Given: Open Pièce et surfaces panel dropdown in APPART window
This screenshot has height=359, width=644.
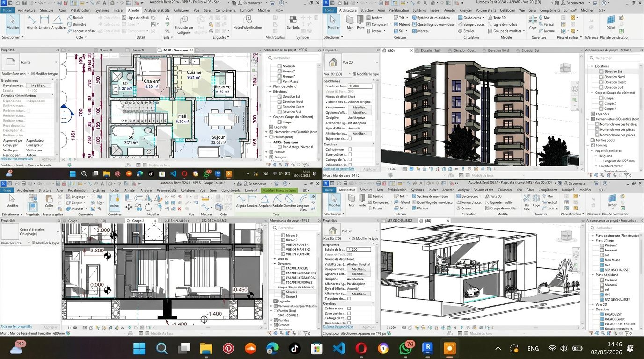Looking at the screenshot, I should (x=569, y=37).
